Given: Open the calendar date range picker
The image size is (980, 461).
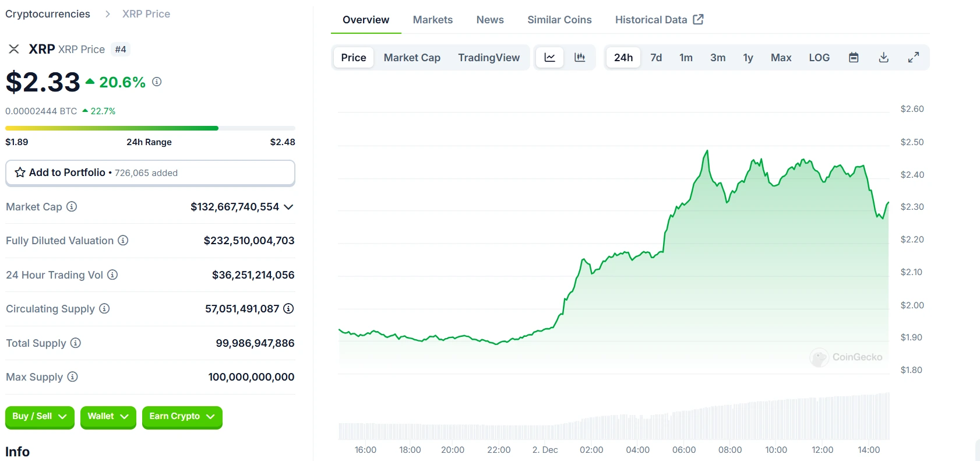Looking at the screenshot, I should click(854, 57).
